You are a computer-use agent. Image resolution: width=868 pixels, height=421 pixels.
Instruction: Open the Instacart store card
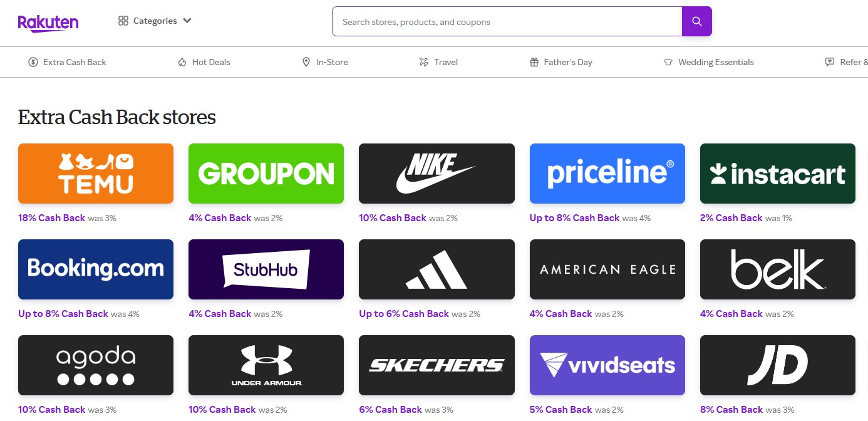pos(777,174)
